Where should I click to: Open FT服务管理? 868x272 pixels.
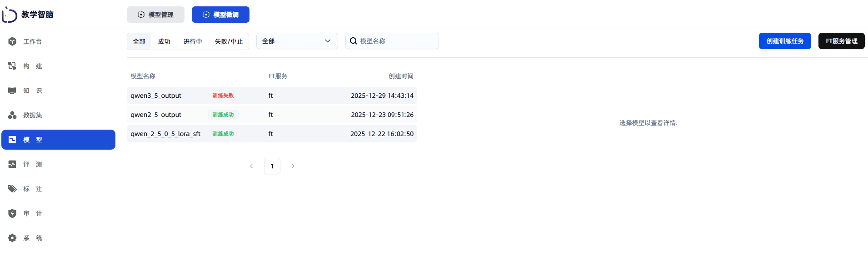tap(842, 41)
